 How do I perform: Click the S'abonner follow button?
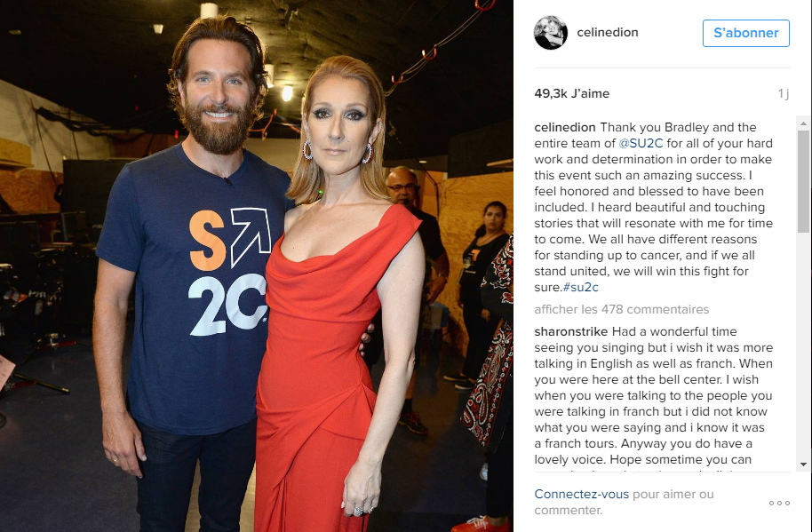(745, 33)
